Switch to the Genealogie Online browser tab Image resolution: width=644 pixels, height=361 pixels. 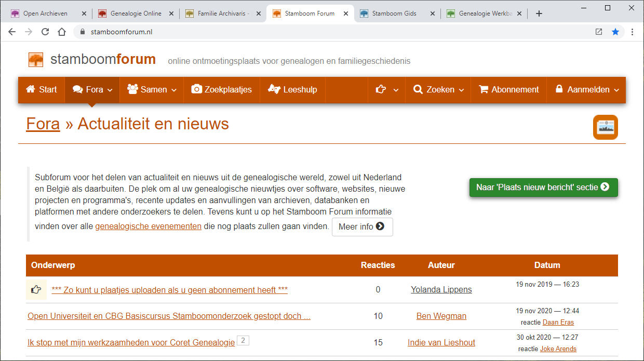tap(136, 14)
